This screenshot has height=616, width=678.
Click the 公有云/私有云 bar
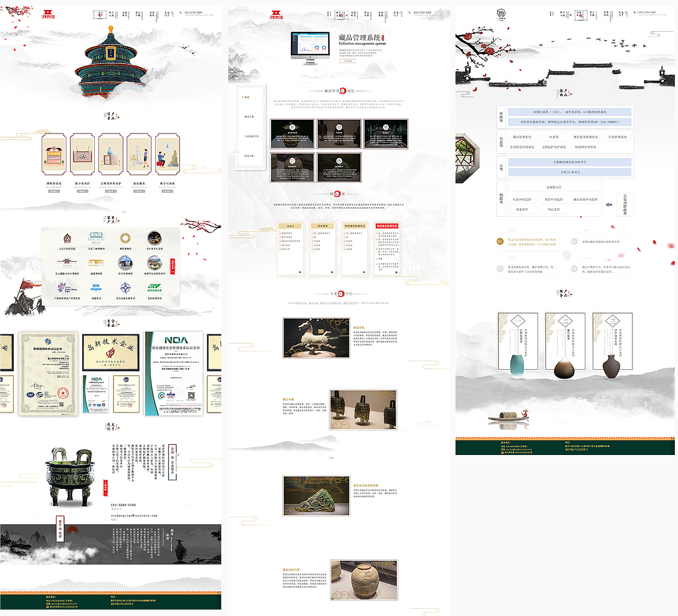(570, 172)
